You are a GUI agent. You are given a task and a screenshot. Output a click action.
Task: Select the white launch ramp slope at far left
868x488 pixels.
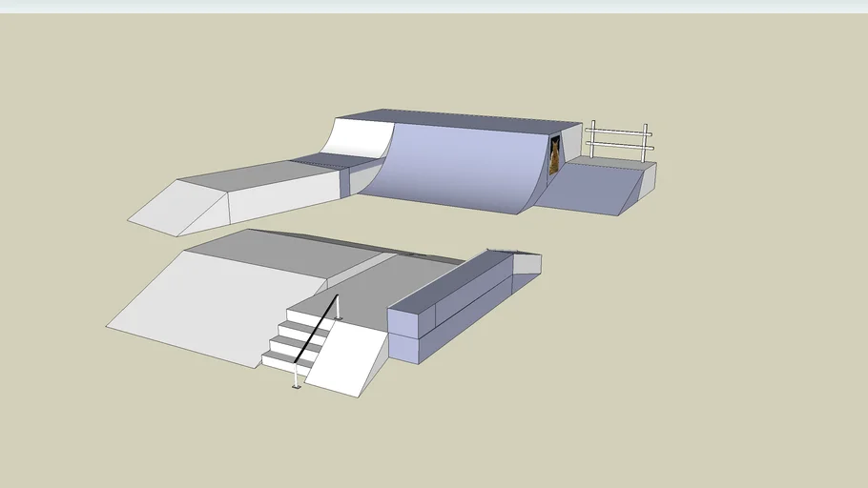click(170, 207)
